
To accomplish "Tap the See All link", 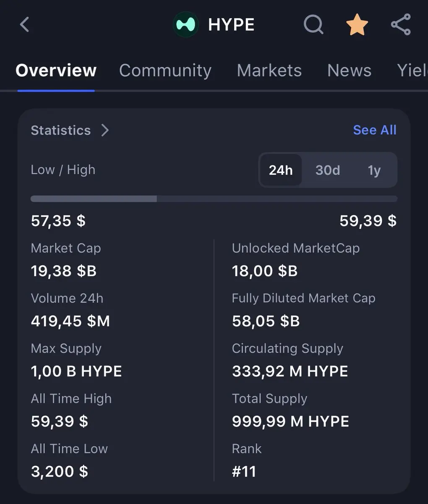I will [x=375, y=130].
